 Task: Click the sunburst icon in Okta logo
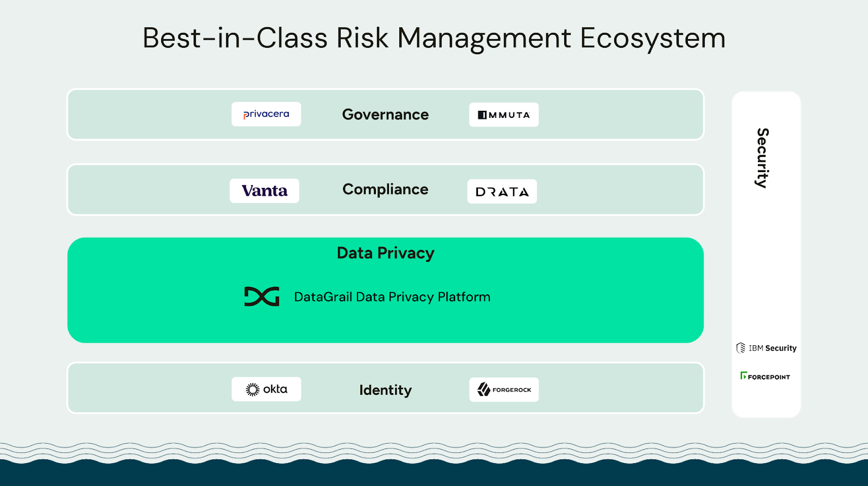(253, 389)
